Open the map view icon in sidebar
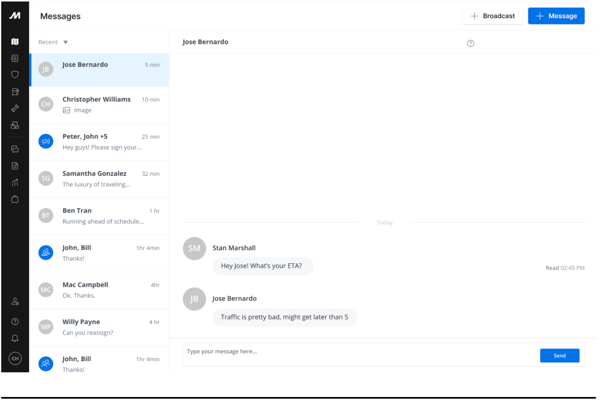 [15, 41]
